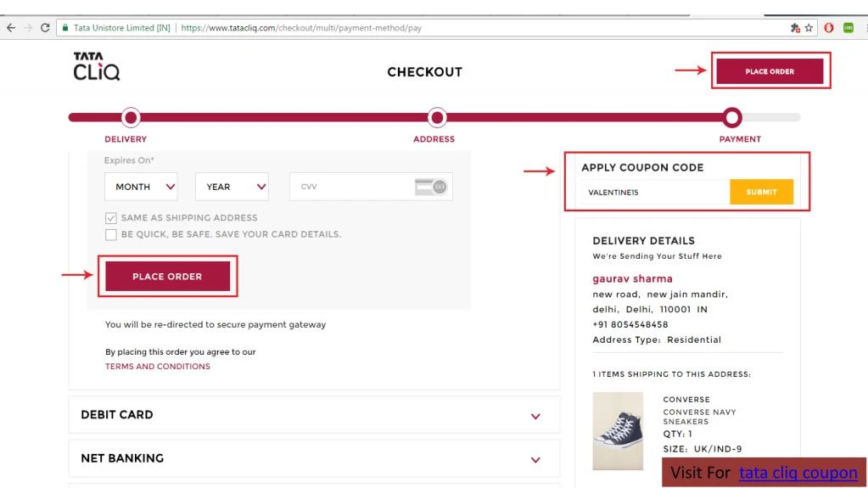Expand the Net Banking section

(x=314, y=458)
